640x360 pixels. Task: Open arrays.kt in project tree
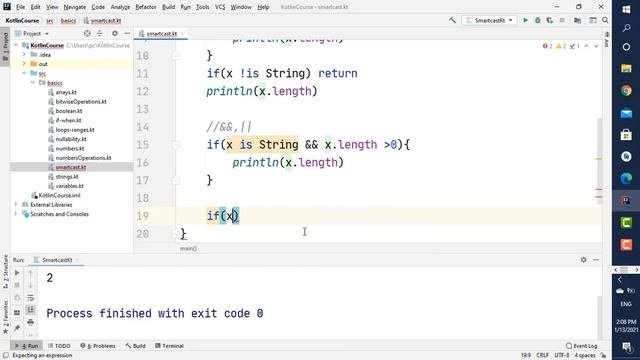point(66,92)
